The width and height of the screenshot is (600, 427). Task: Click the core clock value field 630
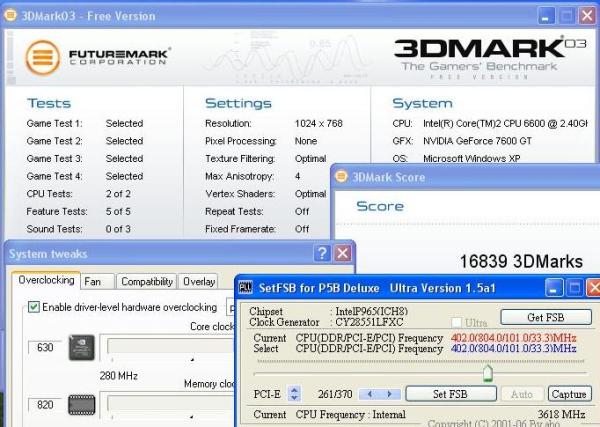pyautogui.click(x=45, y=347)
